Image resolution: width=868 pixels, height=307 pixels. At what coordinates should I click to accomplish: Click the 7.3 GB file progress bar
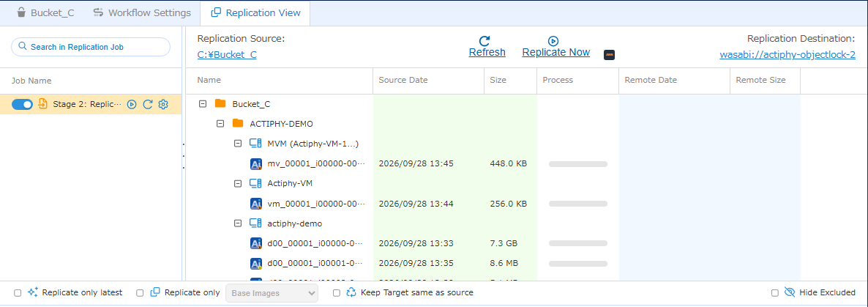tap(578, 243)
